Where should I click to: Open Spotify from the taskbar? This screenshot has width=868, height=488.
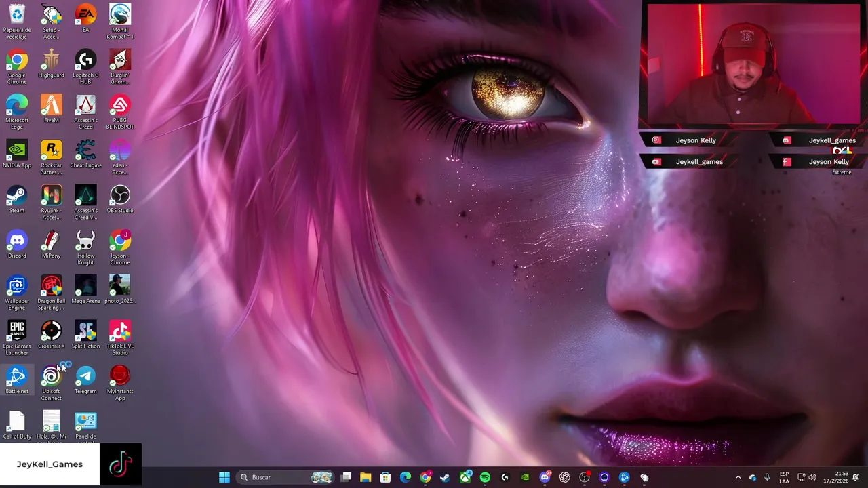485,477
